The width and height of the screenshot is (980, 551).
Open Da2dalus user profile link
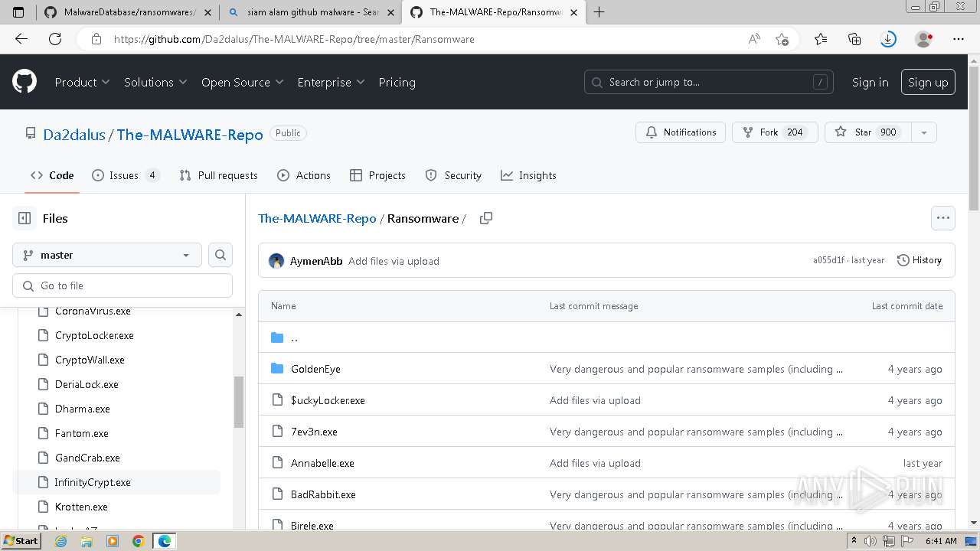(74, 135)
